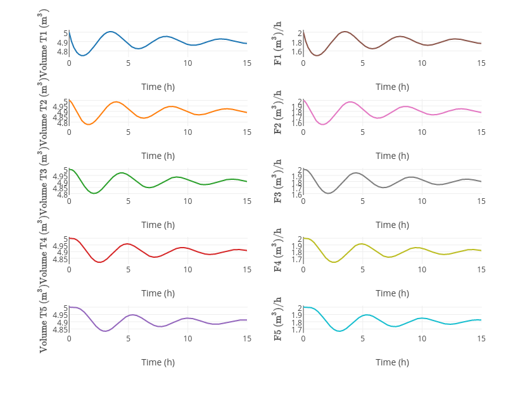Click the cyan F5 flow curve
This screenshot has width=532, height=399.
(x=366, y=315)
